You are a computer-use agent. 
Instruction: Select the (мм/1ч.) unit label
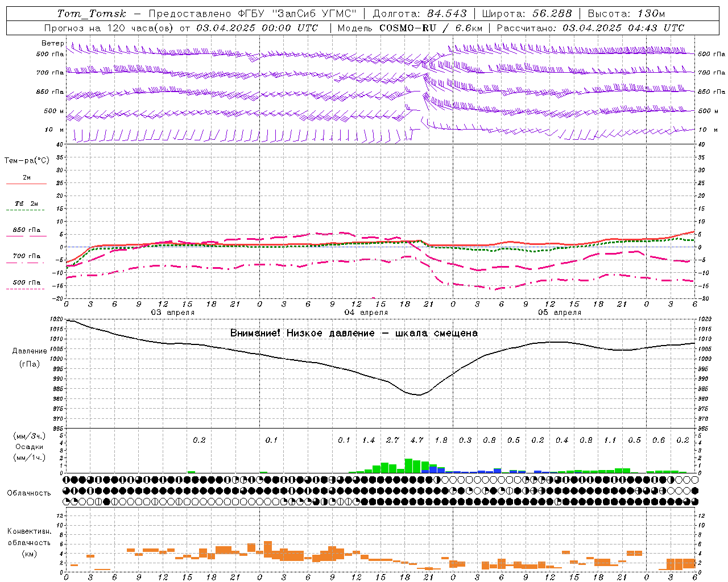point(29,458)
